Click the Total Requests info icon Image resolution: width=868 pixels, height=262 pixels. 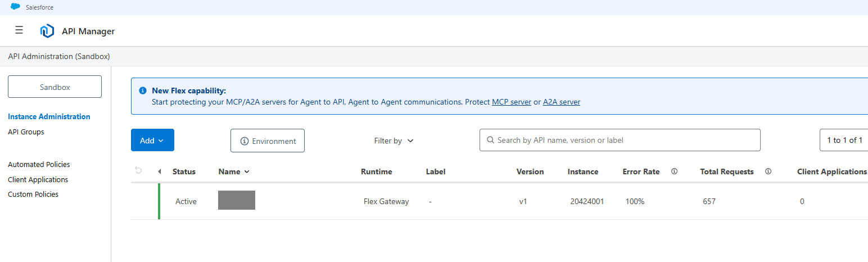pos(768,171)
